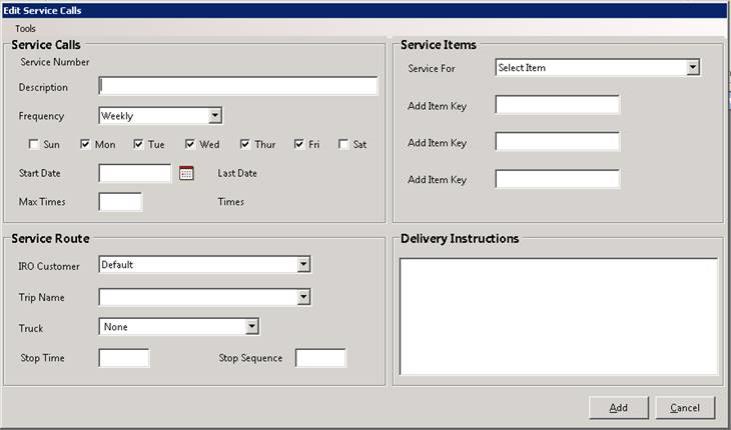Open the Trip Name dropdown list
731x430 pixels.
coord(303,297)
